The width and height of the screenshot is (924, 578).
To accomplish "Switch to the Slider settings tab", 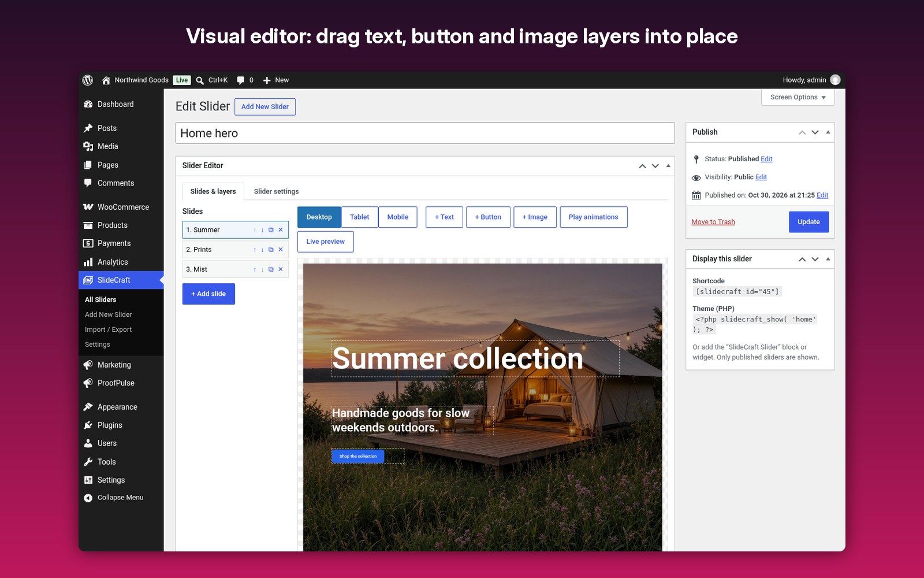I will 276,191.
